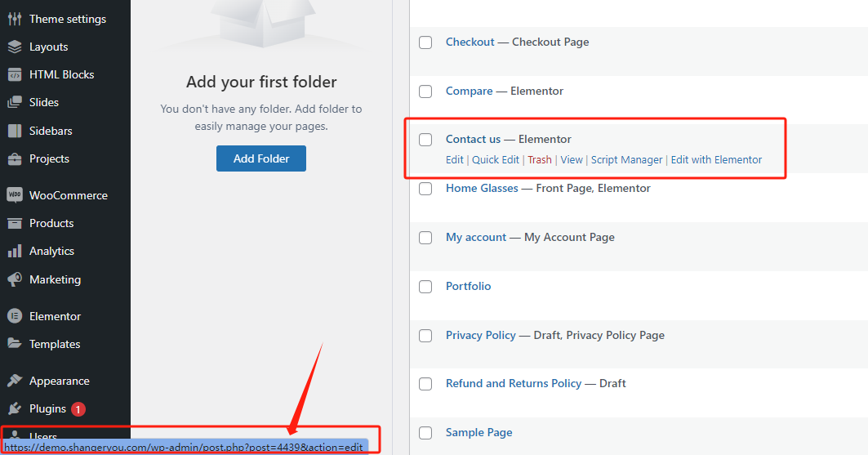Screen dimensions: 868x455
Task: Click the Marketing megaphone icon
Action: [x=15, y=279]
